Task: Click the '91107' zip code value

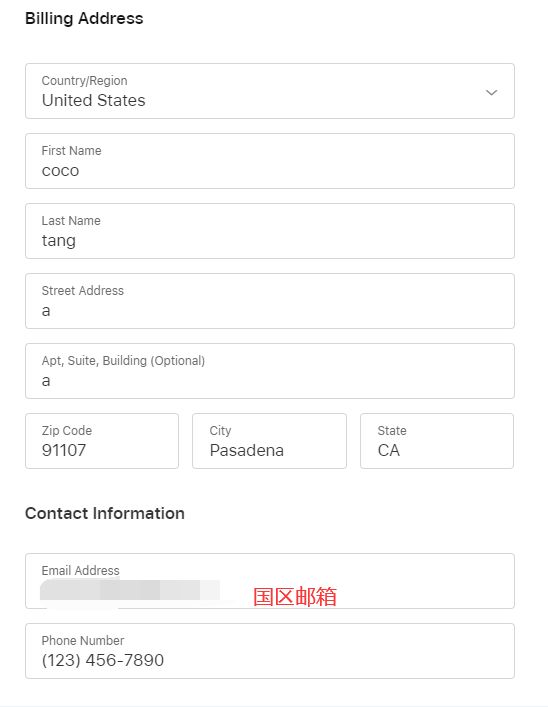Action: [x=64, y=450]
